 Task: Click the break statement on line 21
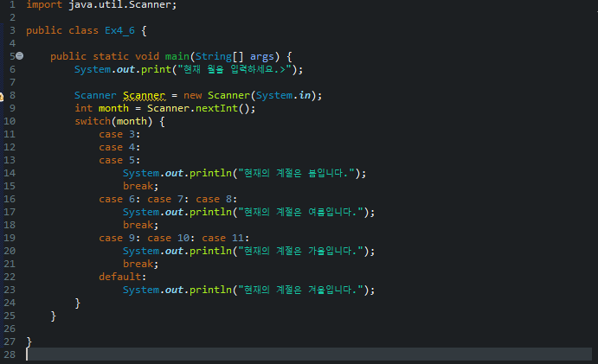point(140,264)
